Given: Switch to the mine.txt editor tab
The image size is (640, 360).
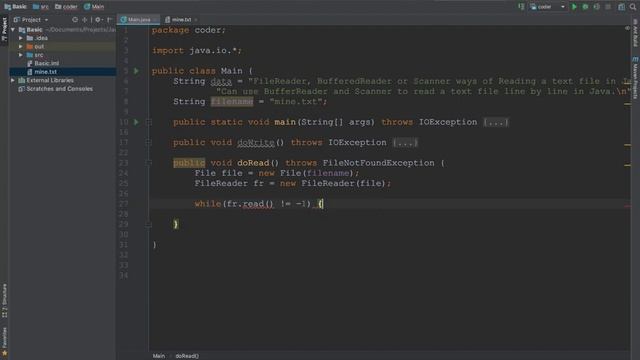Looking at the screenshot, I should pyautogui.click(x=181, y=20).
